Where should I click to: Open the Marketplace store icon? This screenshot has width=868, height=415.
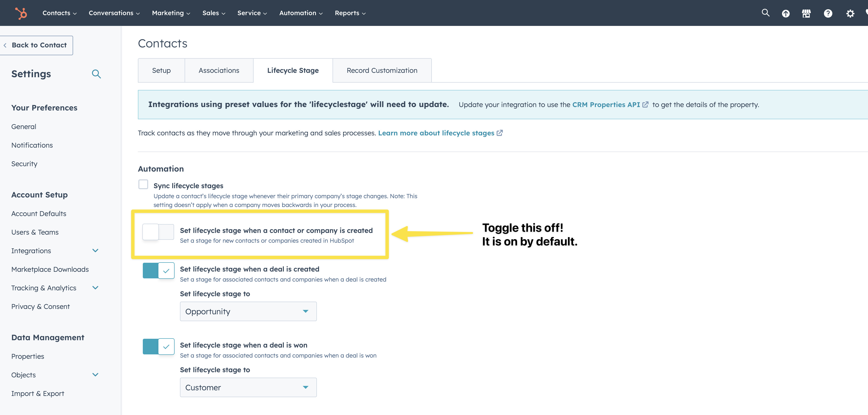807,13
